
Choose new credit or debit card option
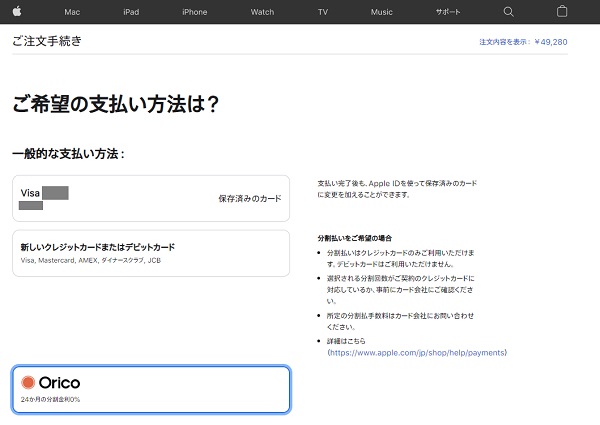[151, 253]
